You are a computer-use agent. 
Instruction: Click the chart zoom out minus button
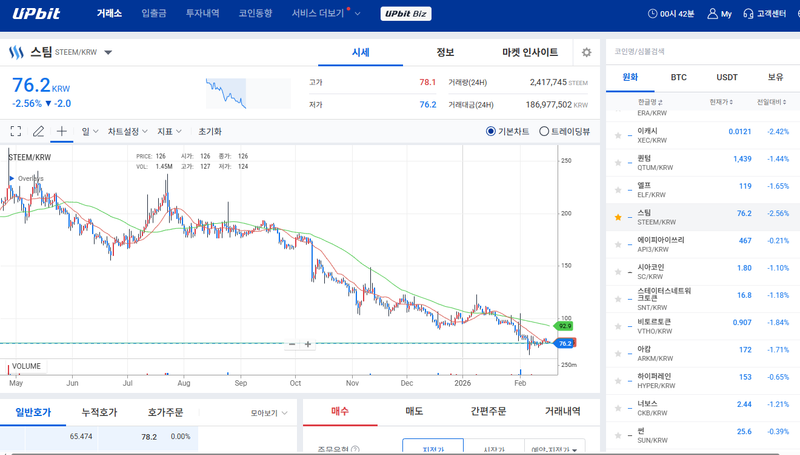[x=292, y=344]
